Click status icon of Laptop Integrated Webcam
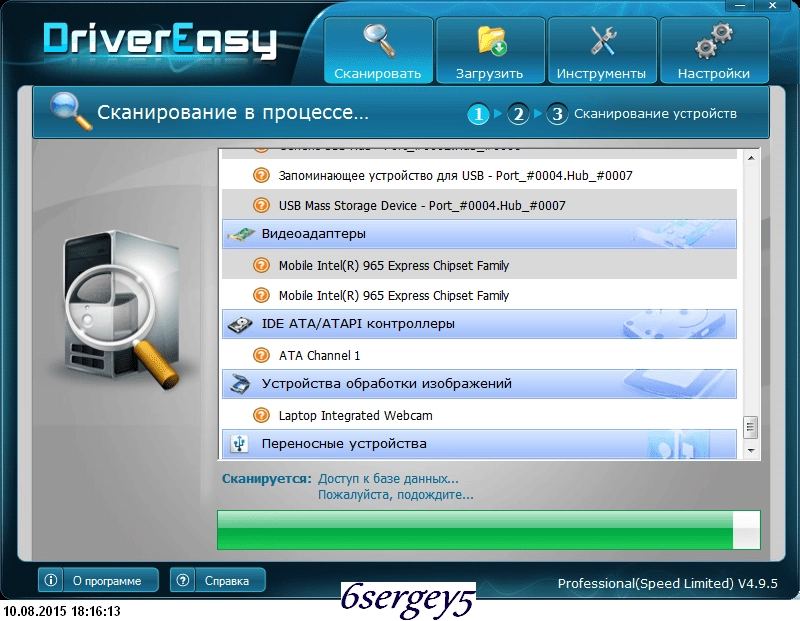 pyautogui.click(x=261, y=415)
